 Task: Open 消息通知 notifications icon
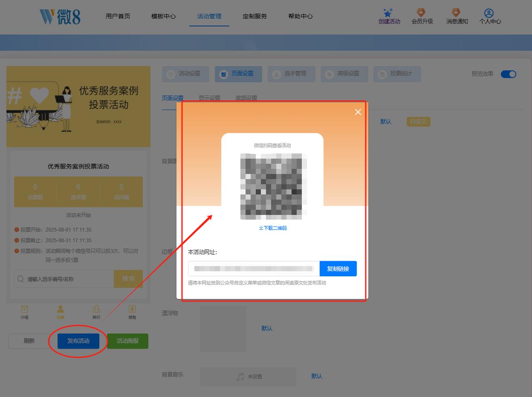click(456, 12)
